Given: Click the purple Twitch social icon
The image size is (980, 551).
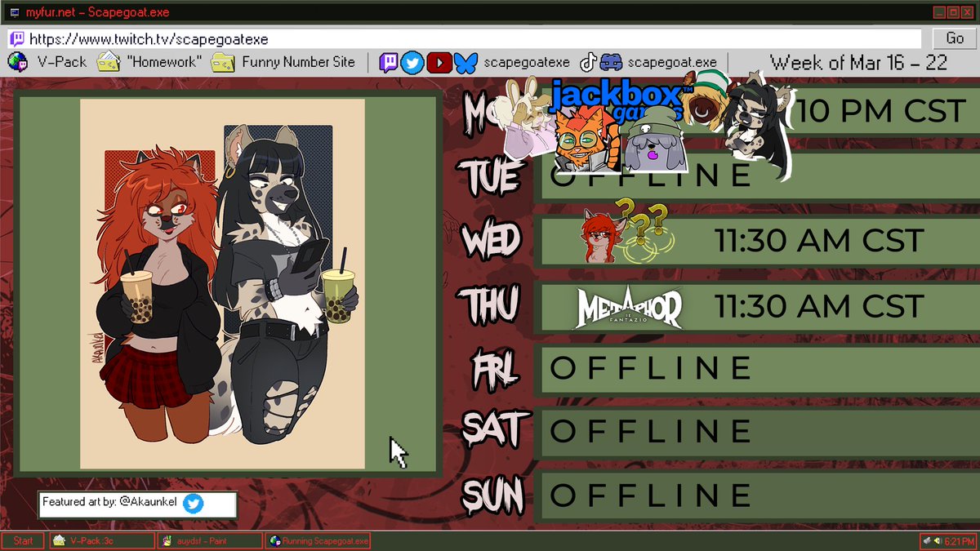Looking at the screenshot, I should point(390,62).
